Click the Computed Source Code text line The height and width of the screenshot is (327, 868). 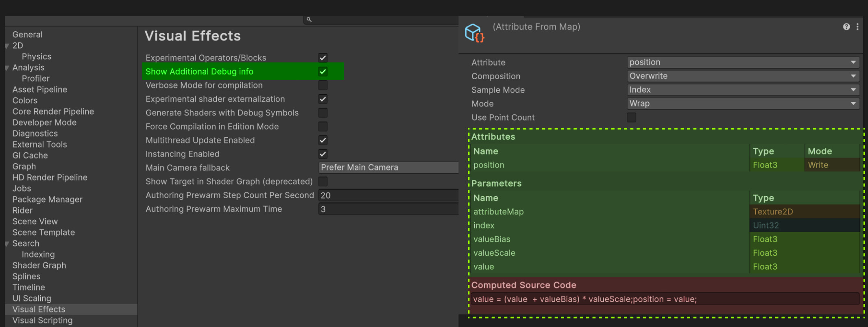(x=665, y=299)
